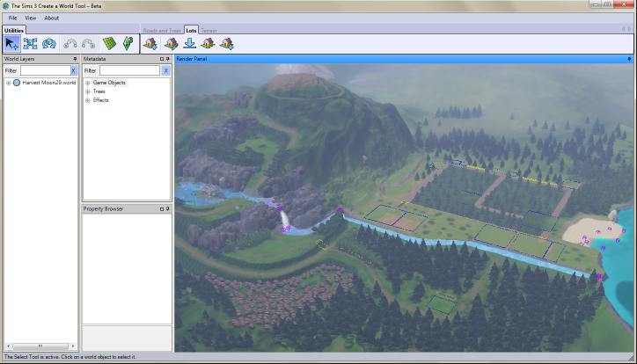Click the Metadata panel title

coord(94,59)
